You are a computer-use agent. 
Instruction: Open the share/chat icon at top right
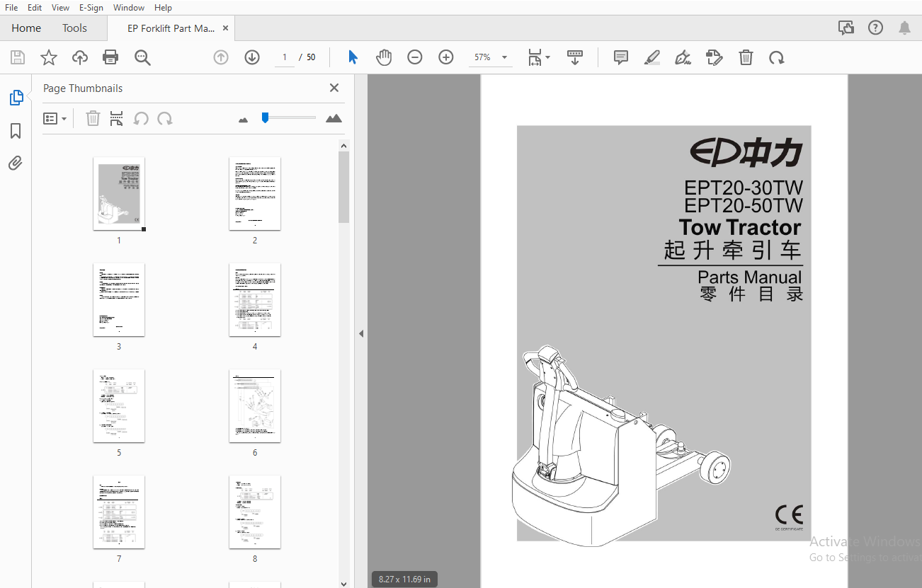coord(846,28)
